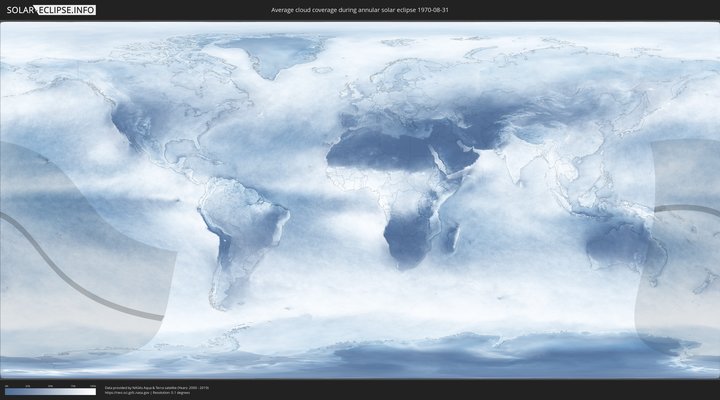
Task: Click the cloud coverage color gradient legend
Action: (50, 392)
